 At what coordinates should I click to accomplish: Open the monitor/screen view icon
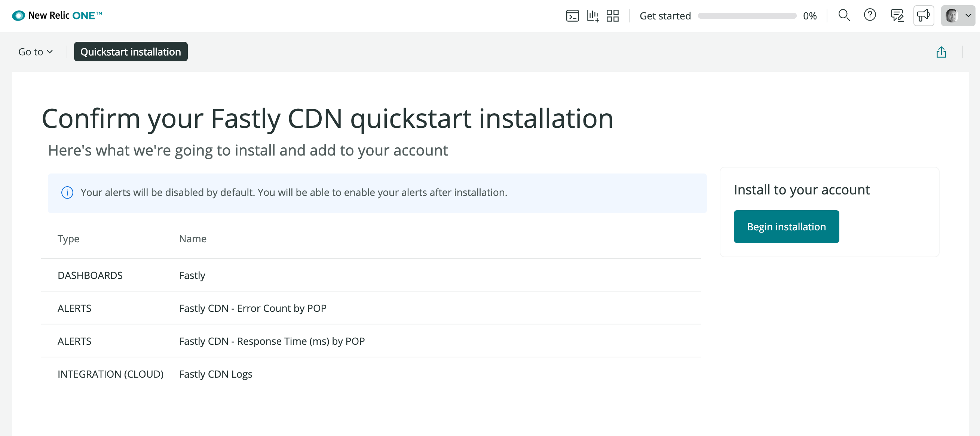tap(573, 16)
